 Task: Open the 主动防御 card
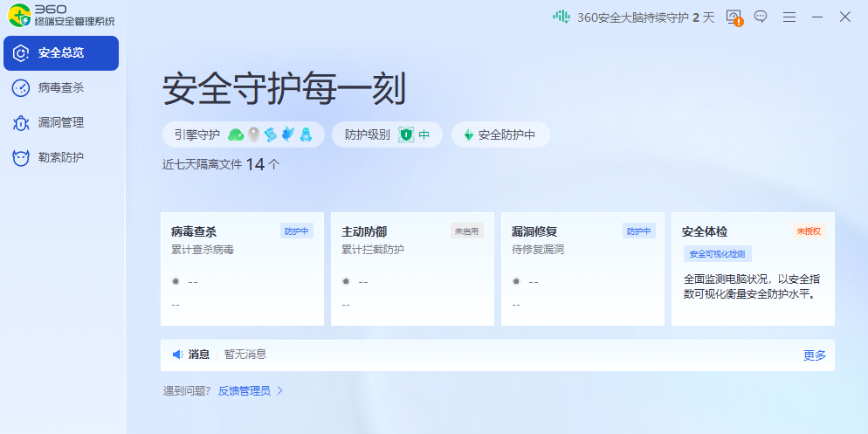(412, 269)
